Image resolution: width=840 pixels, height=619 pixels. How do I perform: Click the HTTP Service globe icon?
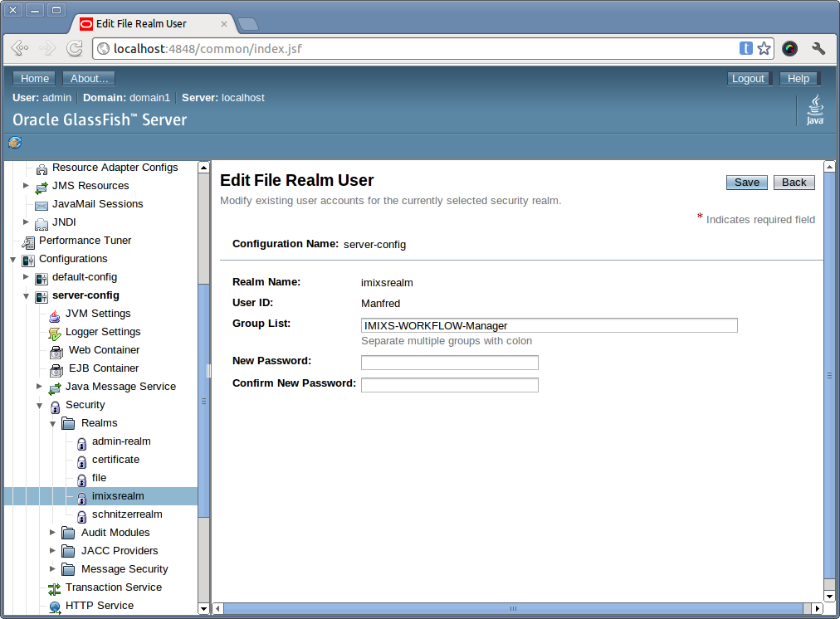(x=55, y=607)
